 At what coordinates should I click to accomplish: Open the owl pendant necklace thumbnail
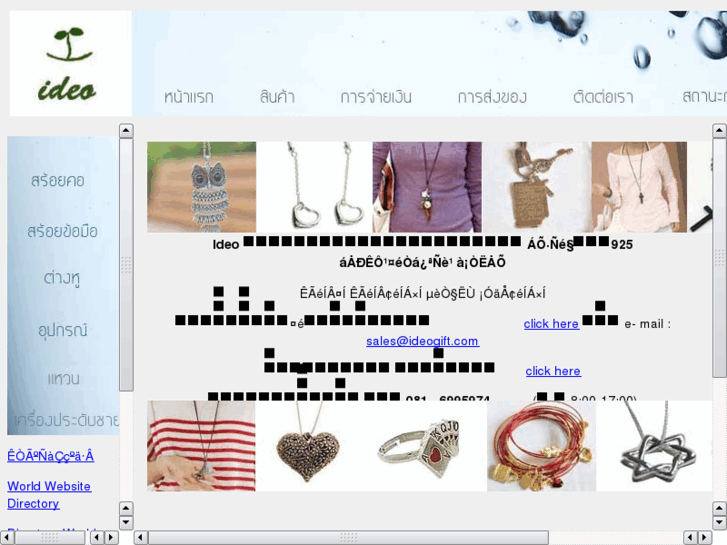(x=202, y=187)
